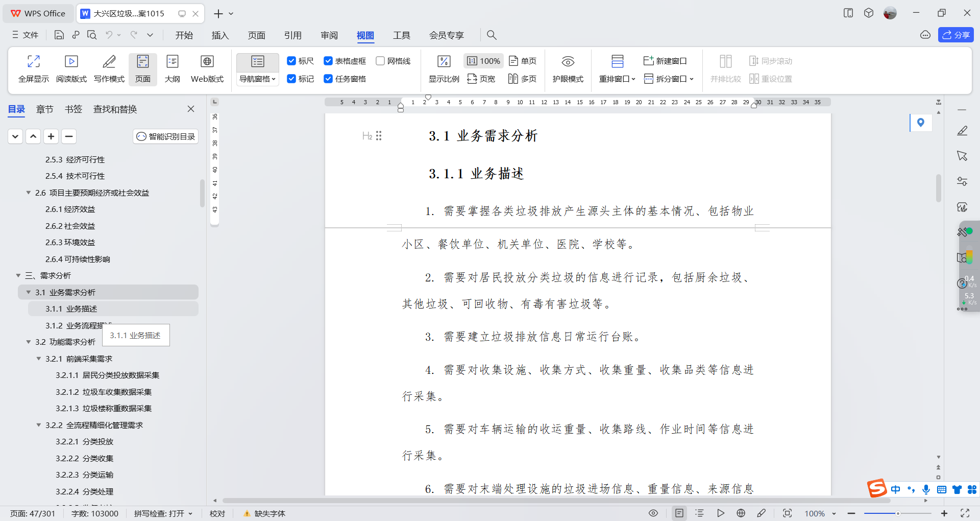Viewport: 980px width, 521px height.
Task: Collapse the 2.6 section in outline
Action: 29,193
